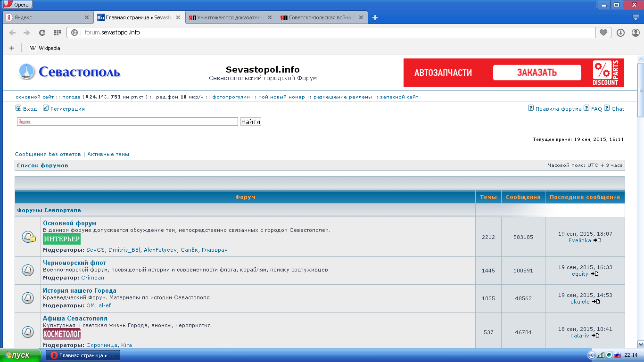644x362 pixels.
Task: Add bookmark with bookmarks bar plus
Action: 12,48
